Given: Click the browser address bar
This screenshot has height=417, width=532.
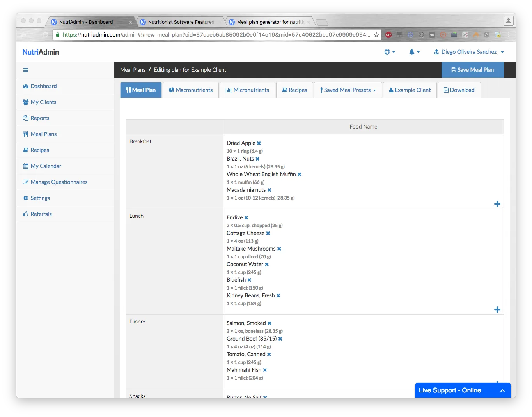Looking at the screenshot, I should point(215,35).
